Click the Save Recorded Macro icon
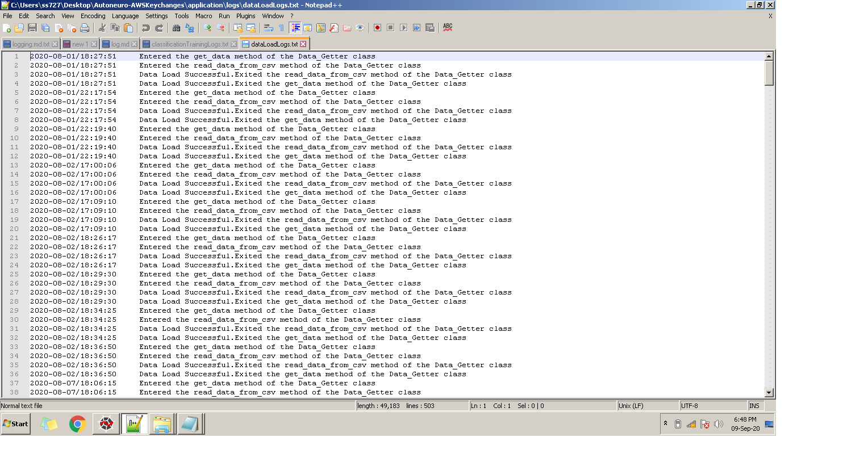This screenshot has width=868, height=454. [x=430, y=27]
